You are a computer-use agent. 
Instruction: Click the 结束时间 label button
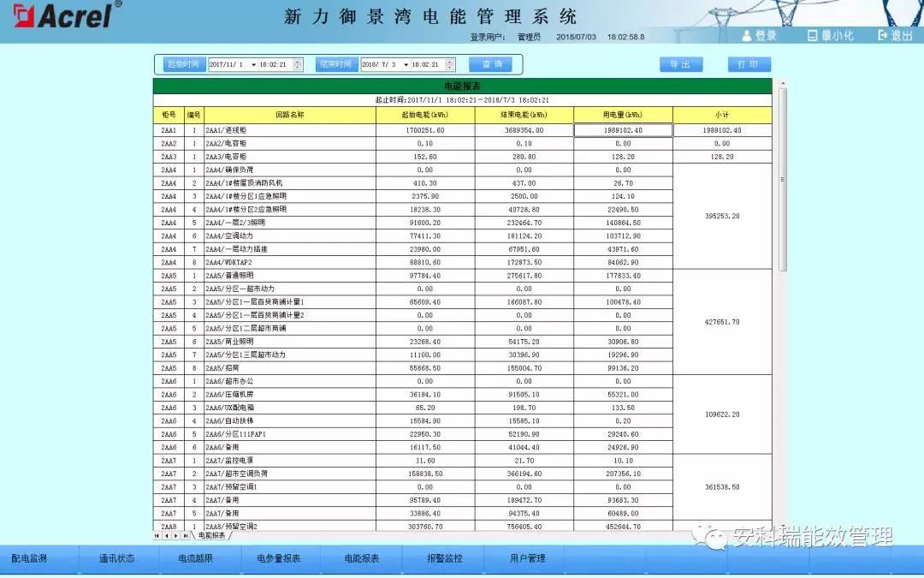tap(336, 64)
